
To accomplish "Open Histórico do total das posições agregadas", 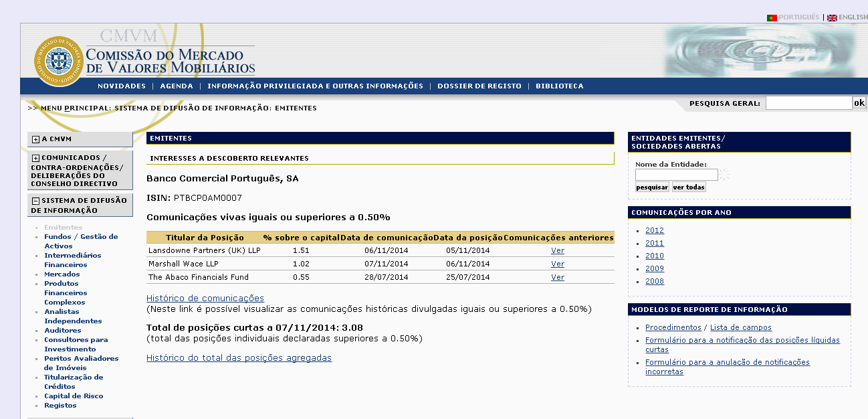I will point(239,357).
